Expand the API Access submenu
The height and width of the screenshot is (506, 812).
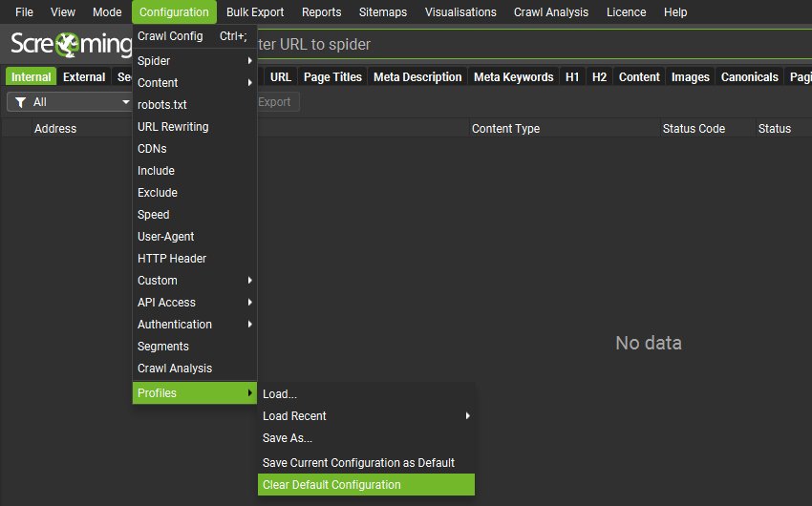[195, 302]
